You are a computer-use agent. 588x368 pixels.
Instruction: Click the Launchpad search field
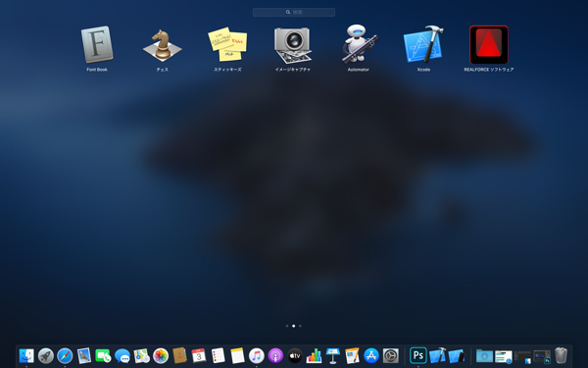294,12
